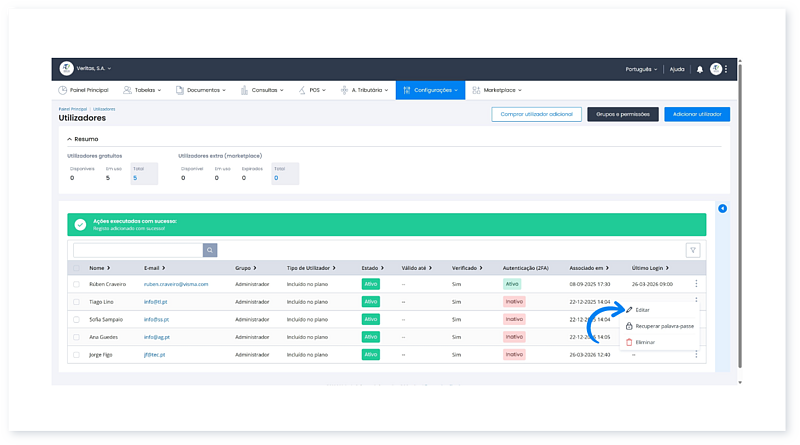Toggle the select-all checkbox in table header
800x445 pixels.
76,268
